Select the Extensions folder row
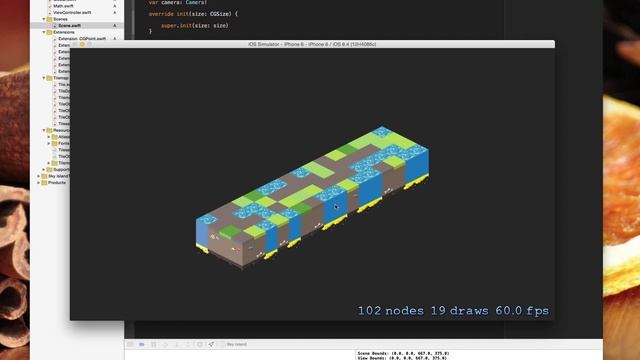 click(77, 32)
